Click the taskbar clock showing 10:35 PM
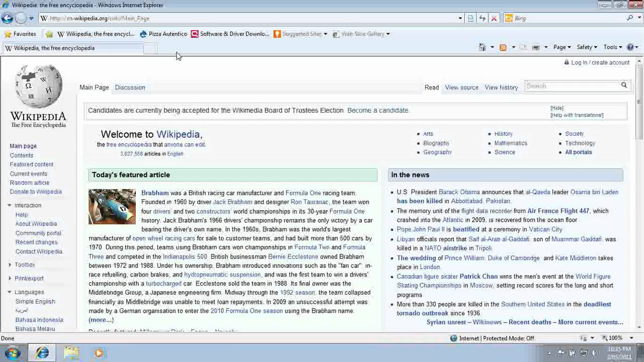 [619, 353]
